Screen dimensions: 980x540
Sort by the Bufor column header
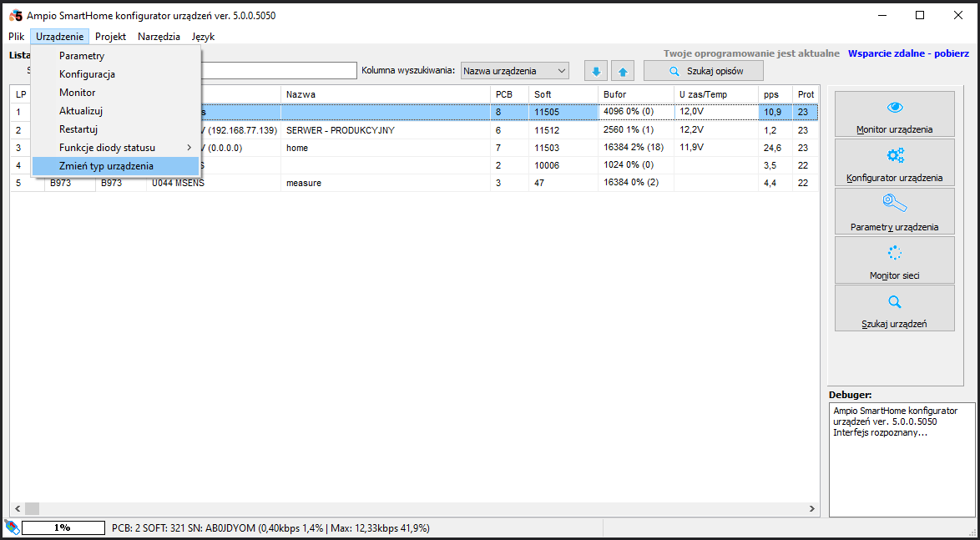tap(636, 93)
